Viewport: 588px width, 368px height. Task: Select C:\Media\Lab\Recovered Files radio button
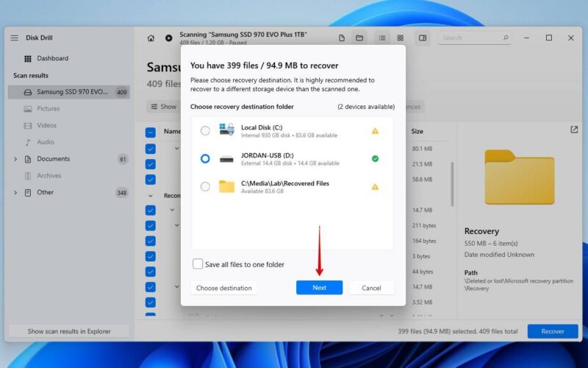pyautogui.click(x=205, y=186)
